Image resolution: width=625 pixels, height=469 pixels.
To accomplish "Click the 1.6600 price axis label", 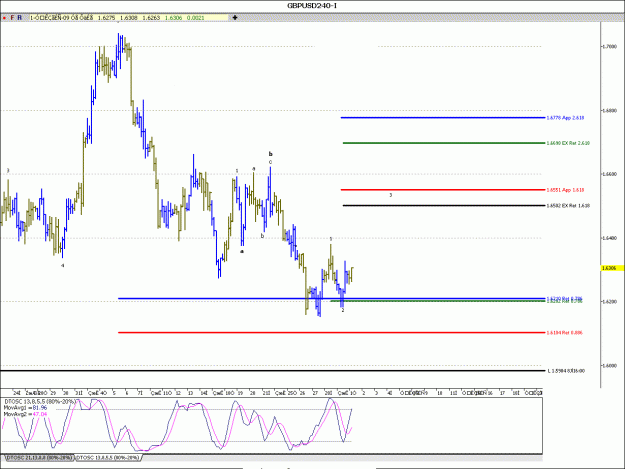I will click(609, 174).
